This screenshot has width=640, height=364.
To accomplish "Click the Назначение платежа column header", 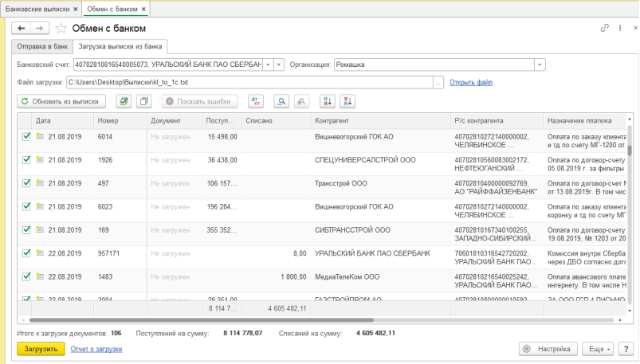I will 584,121.
